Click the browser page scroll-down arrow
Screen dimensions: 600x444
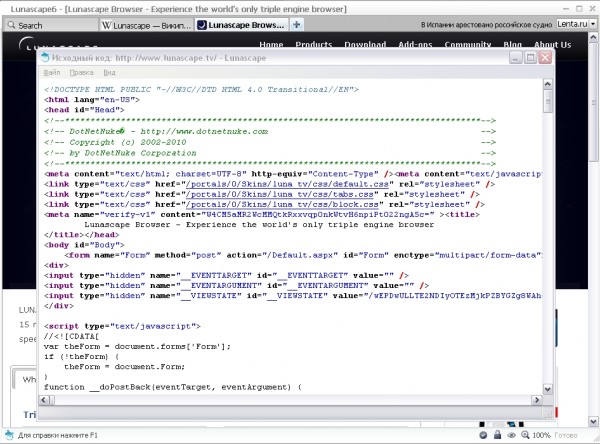pyautogui.click(x=593, y=422)
